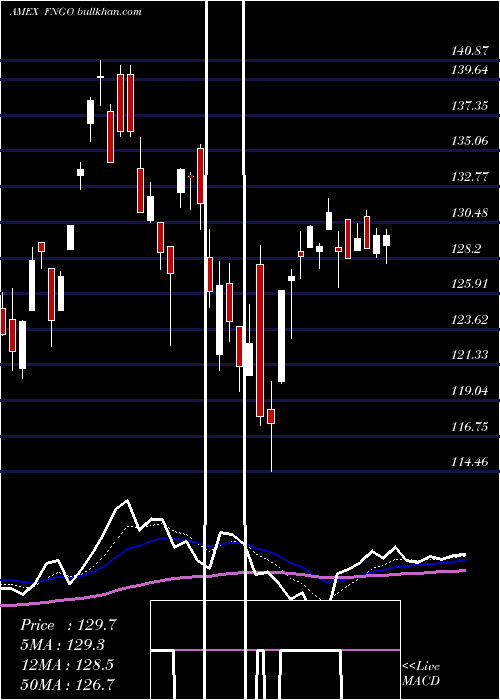Click the 12MA : 128.5 readout
The width and height of the screenshot is (500, 700).
[67, 665]
